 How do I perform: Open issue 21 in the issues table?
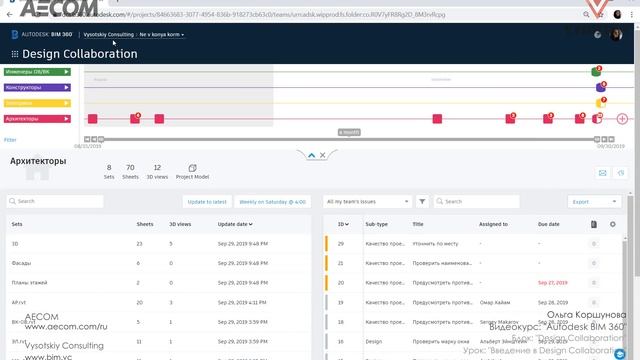pyautogui.click(x=473, y=263)
